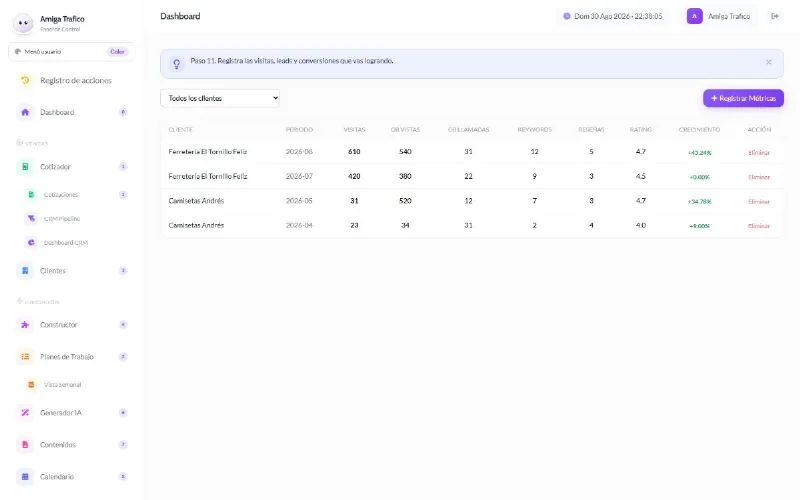This screenshot has width=800, height=500.
Task: Open the Calendario icon in sidebar
Action: (25, 477)
